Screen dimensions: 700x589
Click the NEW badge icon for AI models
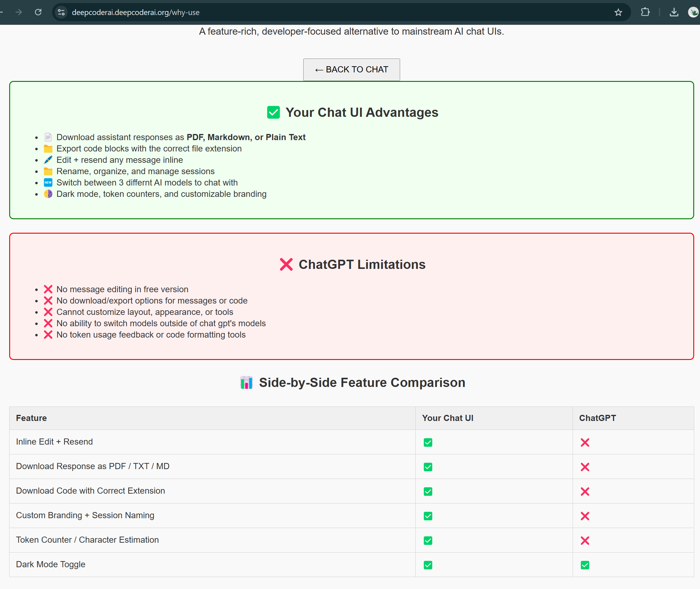[x=48, y=183]
